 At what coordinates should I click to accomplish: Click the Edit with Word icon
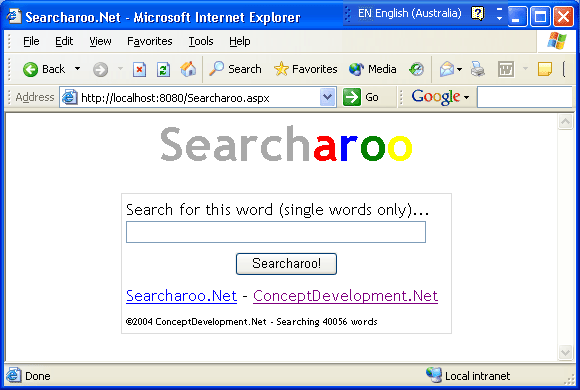tap(506, 69)
